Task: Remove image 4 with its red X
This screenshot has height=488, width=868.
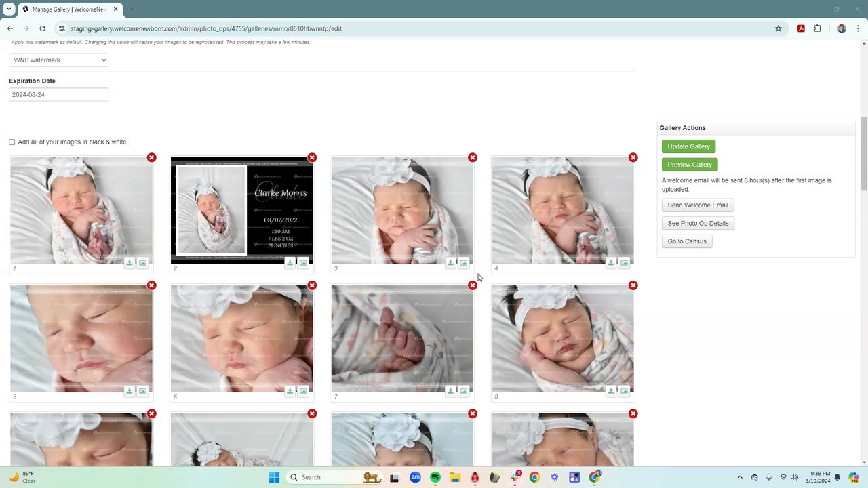Action: pos(633,157)
